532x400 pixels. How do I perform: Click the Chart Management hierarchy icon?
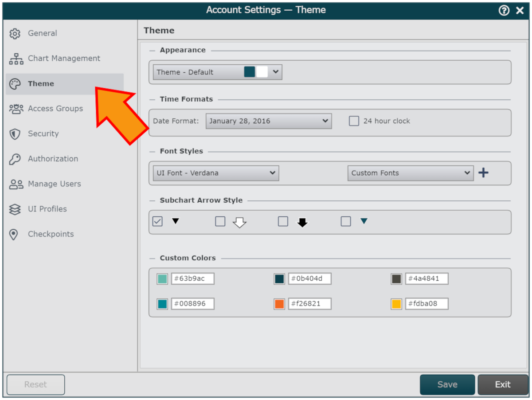(x=16, y=59)
